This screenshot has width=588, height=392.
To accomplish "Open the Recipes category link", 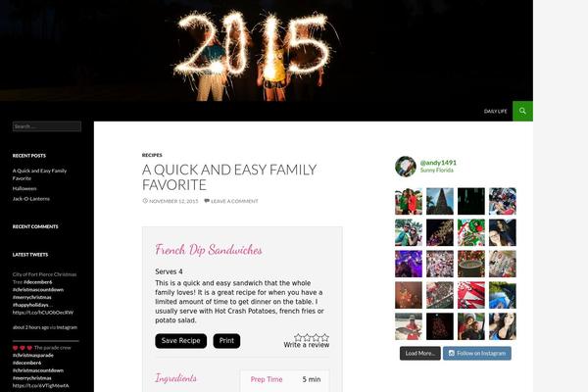I will coord(152,155).
